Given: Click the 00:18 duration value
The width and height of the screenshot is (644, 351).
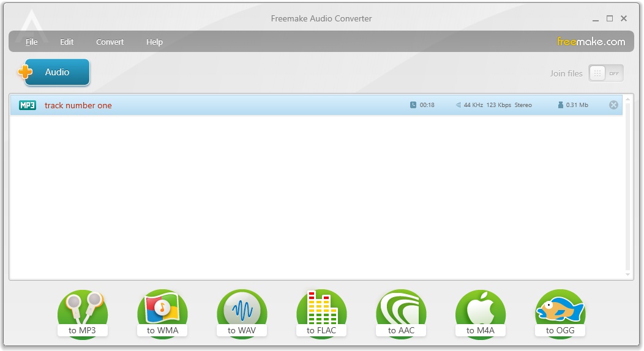Looking at the screenshot, I should [x=427, y=105].
